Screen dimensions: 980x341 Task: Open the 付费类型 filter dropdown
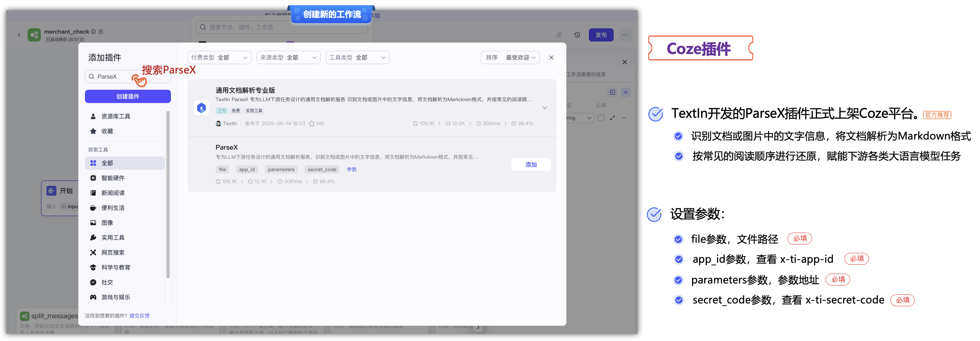point(219,58)
